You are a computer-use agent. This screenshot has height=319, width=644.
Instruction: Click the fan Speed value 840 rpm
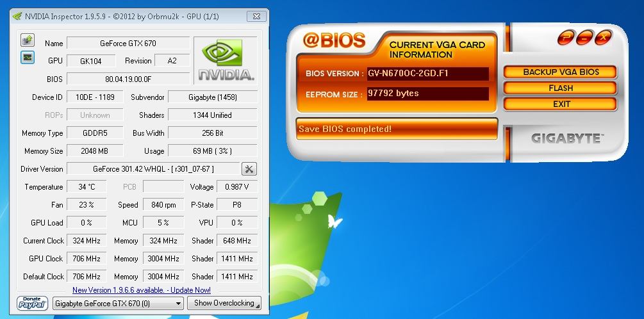click(x=163, y=204)
